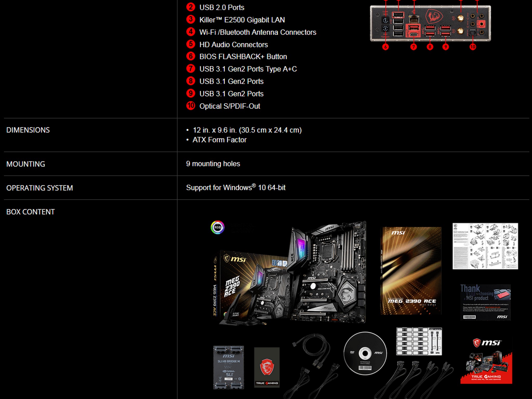
Task: Click the red MSI True Gaming leaflet
Action: point(486,361)
